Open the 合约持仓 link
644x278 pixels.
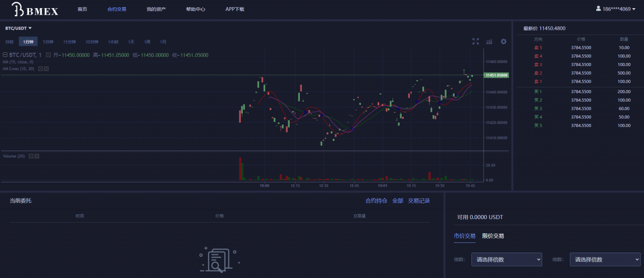[x=376, y=201]
